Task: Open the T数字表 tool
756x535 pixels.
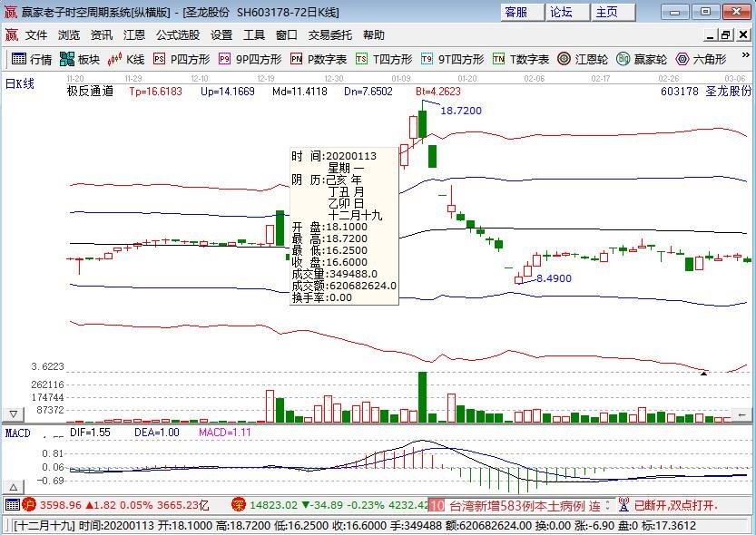Action: pyautogui.click(x=521, y=59)
